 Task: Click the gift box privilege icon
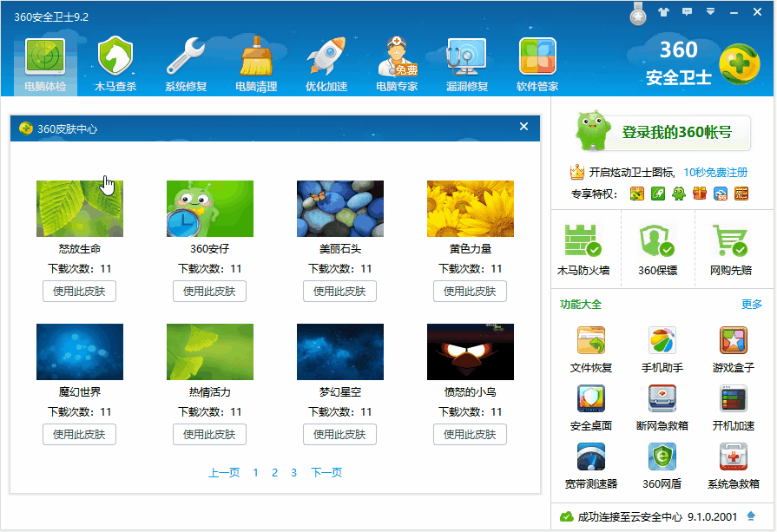click(700, 194)
